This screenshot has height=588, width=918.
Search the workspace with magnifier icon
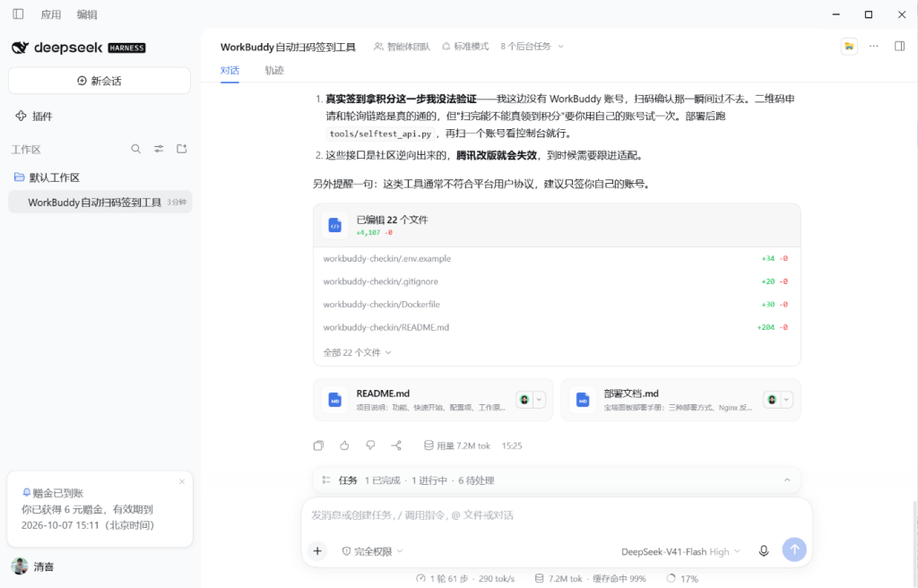pyautogui.click(x=136, y=149)
